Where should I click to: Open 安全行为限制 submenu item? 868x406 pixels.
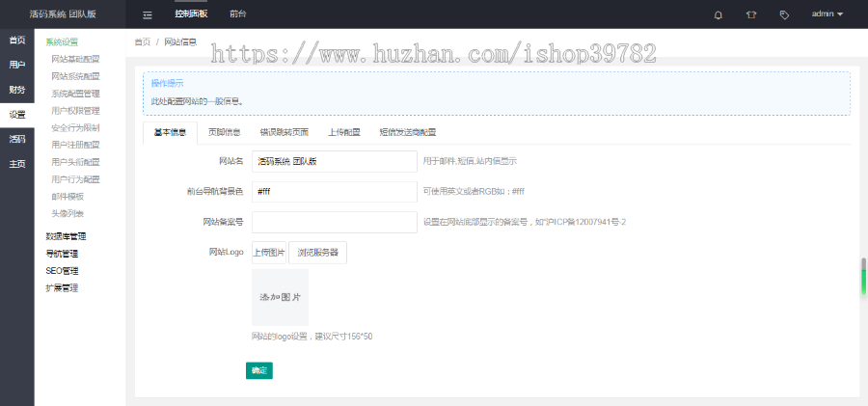click(x=75, y=128)
